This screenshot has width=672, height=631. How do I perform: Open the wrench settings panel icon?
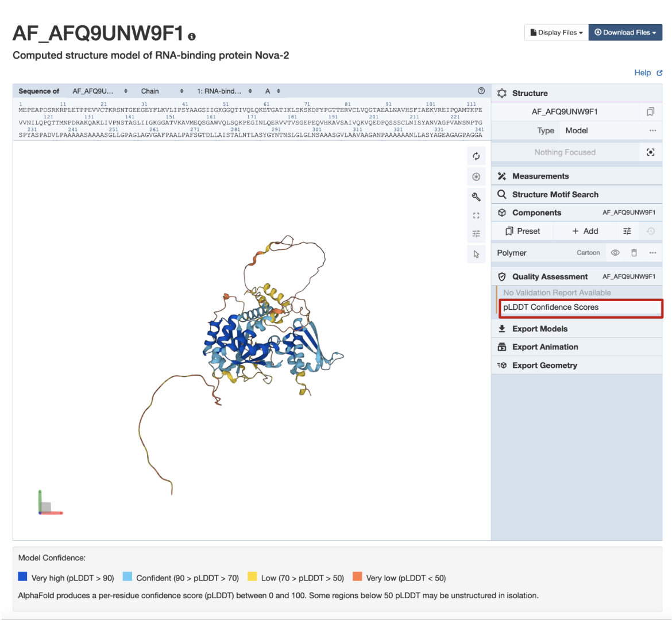[476, 197]
